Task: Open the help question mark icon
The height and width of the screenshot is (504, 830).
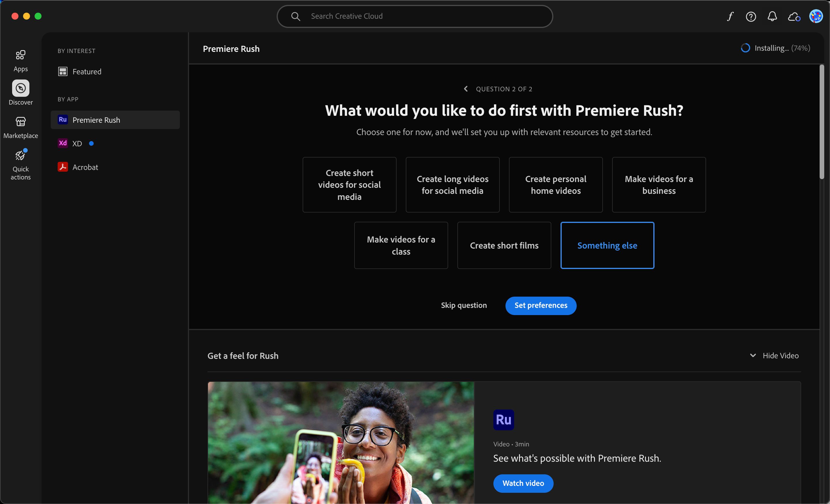Action: (x=751, y=16)
